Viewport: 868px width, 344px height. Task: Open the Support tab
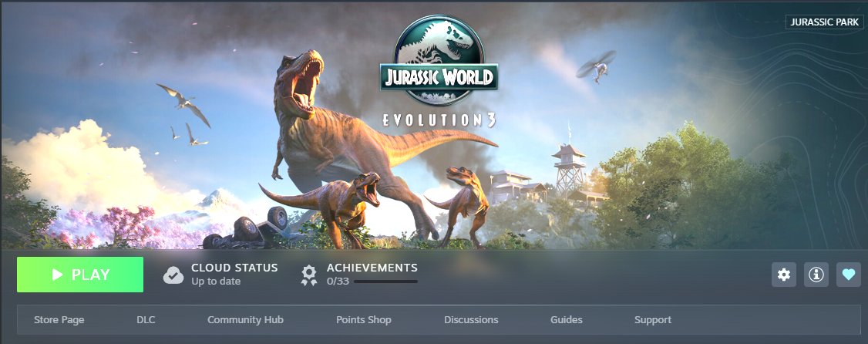(653, 319)
